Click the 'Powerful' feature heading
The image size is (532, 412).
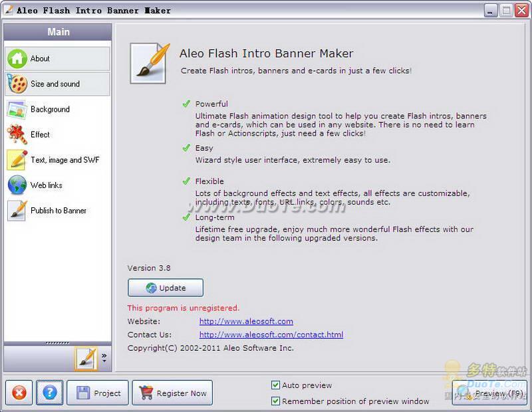(211, 104)
